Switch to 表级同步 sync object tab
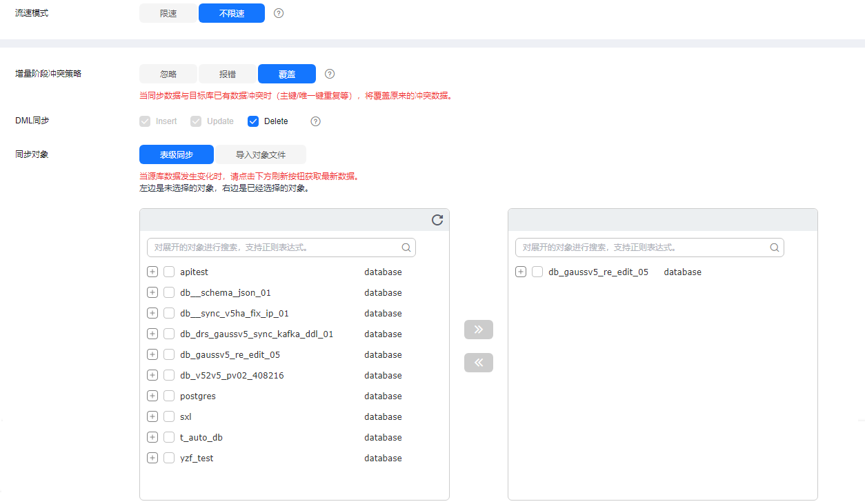865x504 pixels. pos(177,154)
